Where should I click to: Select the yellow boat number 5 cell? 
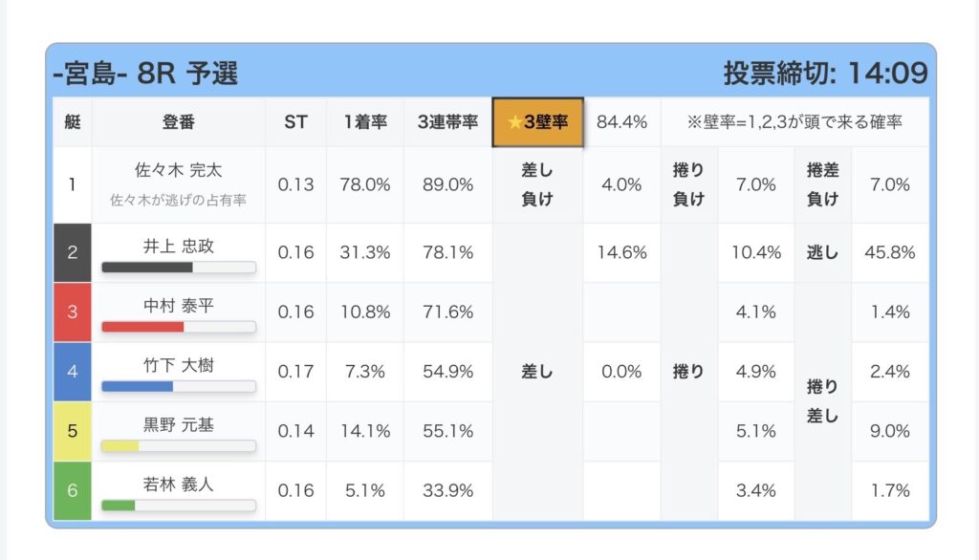(72, 430)
